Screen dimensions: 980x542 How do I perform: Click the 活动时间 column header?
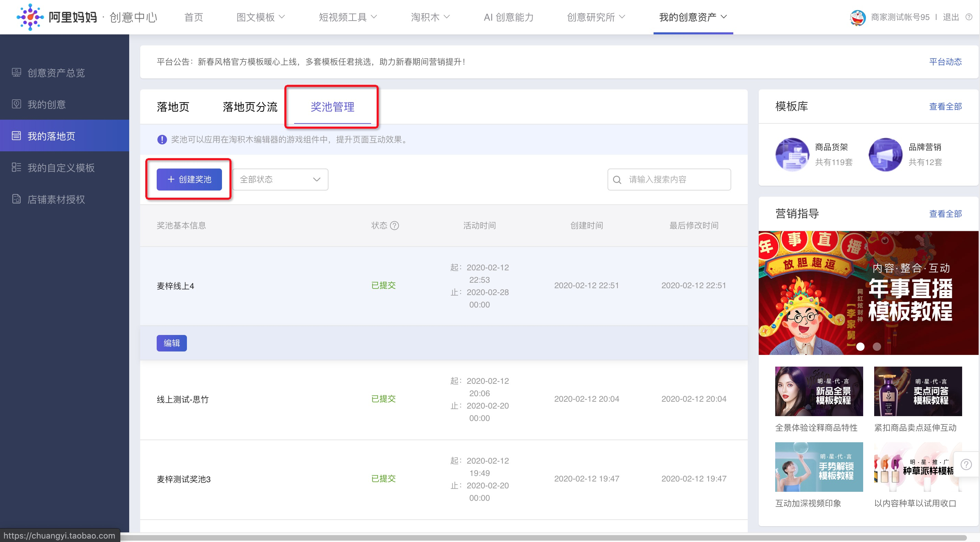pos(479,226)
